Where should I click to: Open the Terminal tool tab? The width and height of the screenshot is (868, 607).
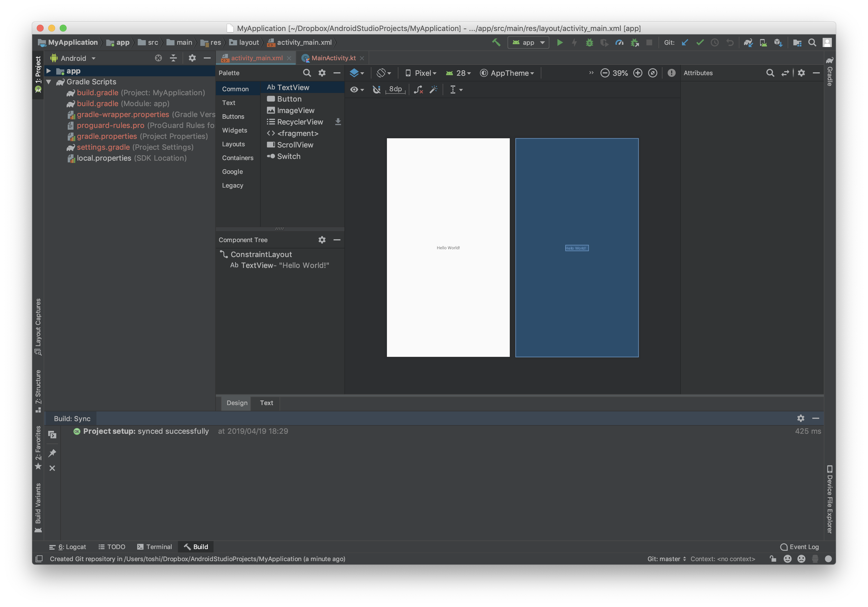click(x=154, y=546)
